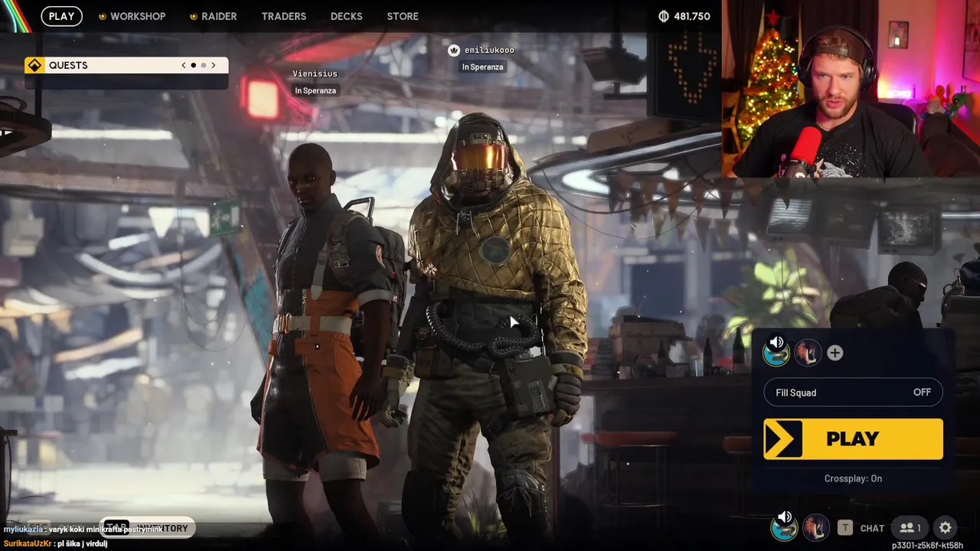
Task: Click In Speranza status under emiliukooo
Action: pos(482,67)
